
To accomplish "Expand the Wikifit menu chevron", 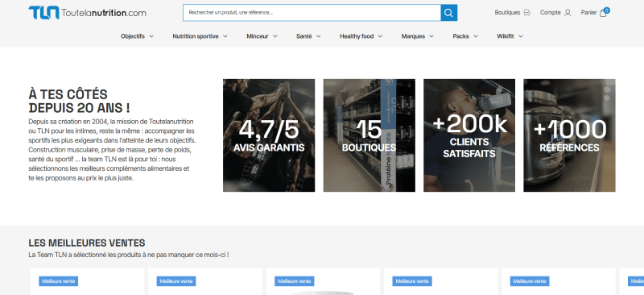I will [x=520, y=36].
